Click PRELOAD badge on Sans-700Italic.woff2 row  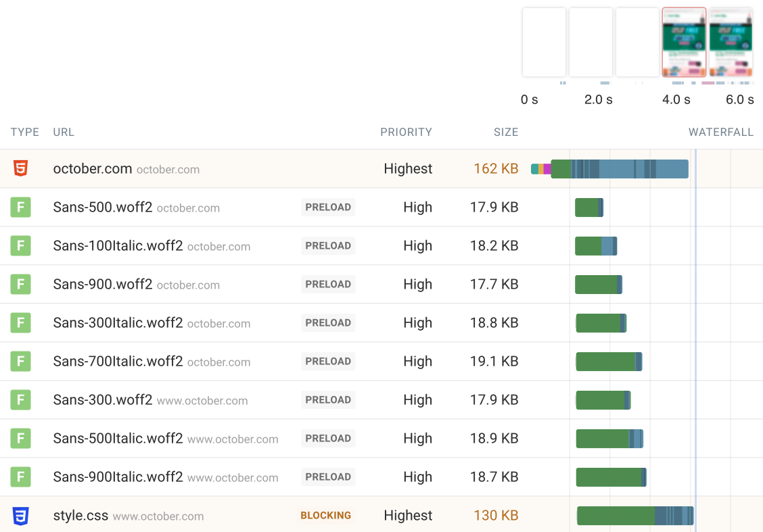pyautogui.click(x=328, y=361)
